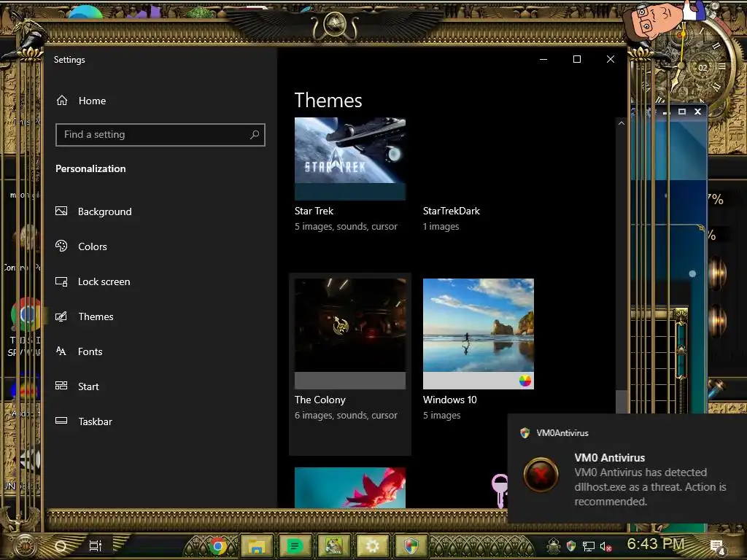Go to the Fonts settings page
This screenshot has width=747, height=560.
[x=90, y=351]
